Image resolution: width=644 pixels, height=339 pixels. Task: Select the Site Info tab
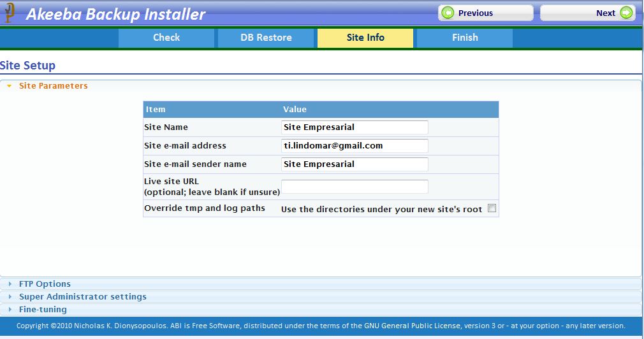point(365,38)
